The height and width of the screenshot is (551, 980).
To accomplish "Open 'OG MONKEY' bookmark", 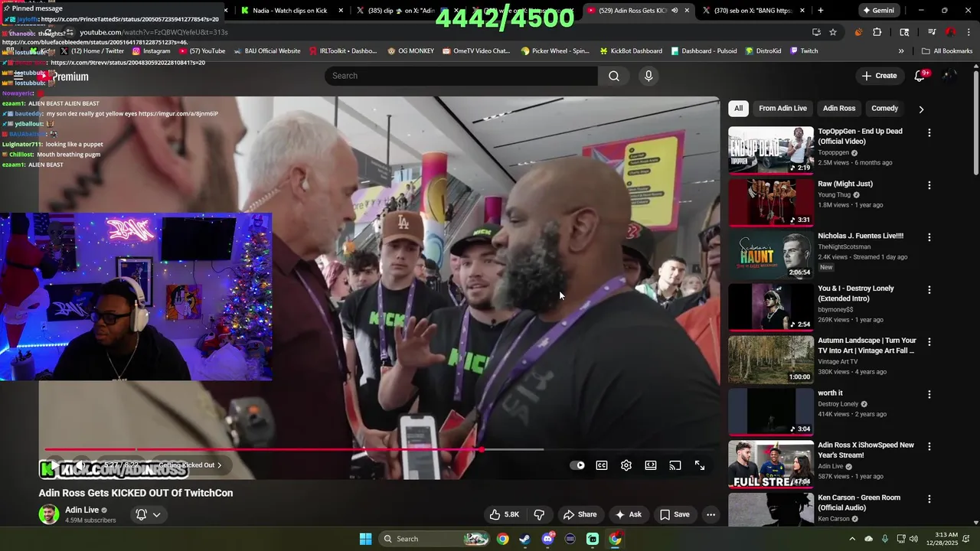I will [410, 51].
